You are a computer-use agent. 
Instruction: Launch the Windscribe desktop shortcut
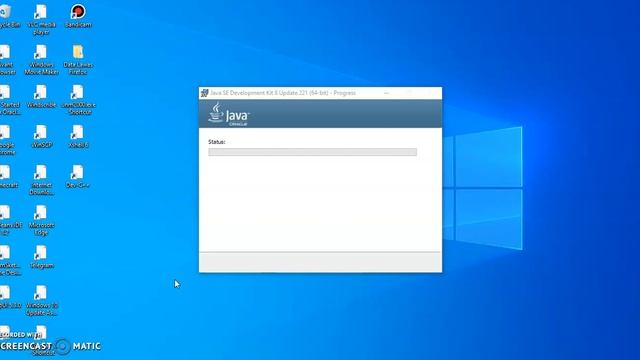41,96
